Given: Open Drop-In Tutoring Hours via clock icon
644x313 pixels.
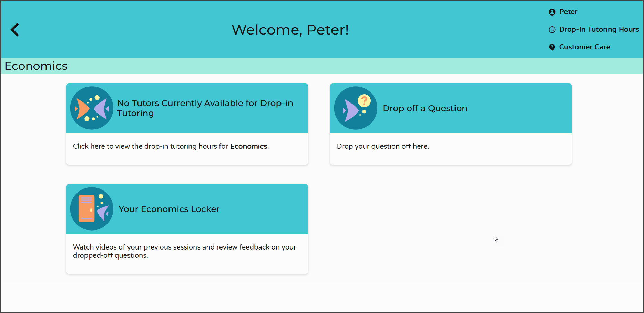Looking at the screenshot, I should click(x=552, y=30).
